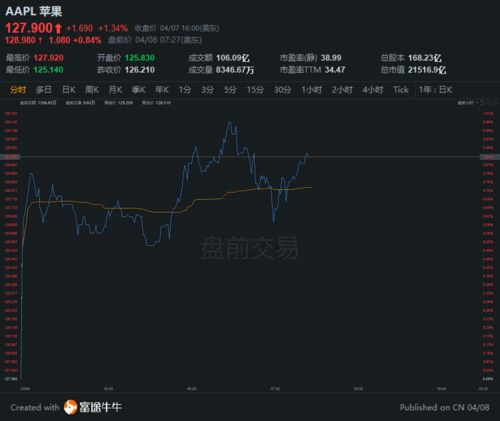The height and width of the screenshot is (421, 500).
Task: Click the +1.34% change percentage
Action: click(x=113, y=28)
